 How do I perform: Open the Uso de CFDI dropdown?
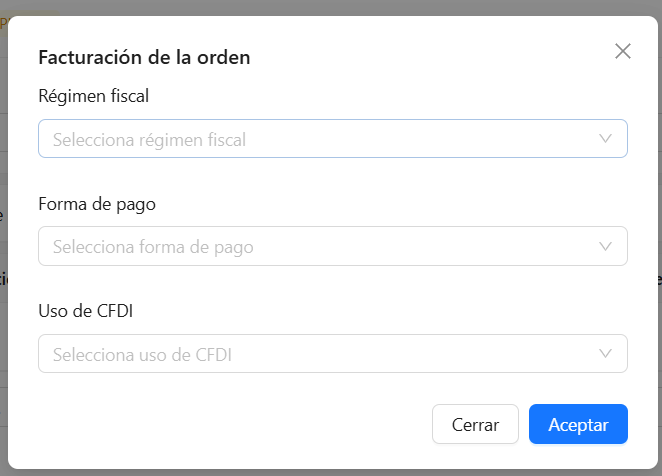click(x=333, y=354)
